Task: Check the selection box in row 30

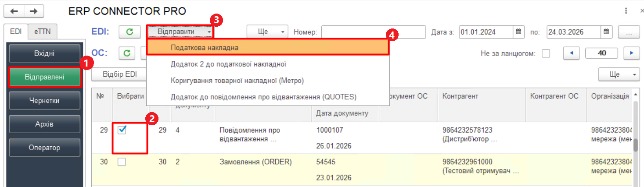Action: point(122,162)
